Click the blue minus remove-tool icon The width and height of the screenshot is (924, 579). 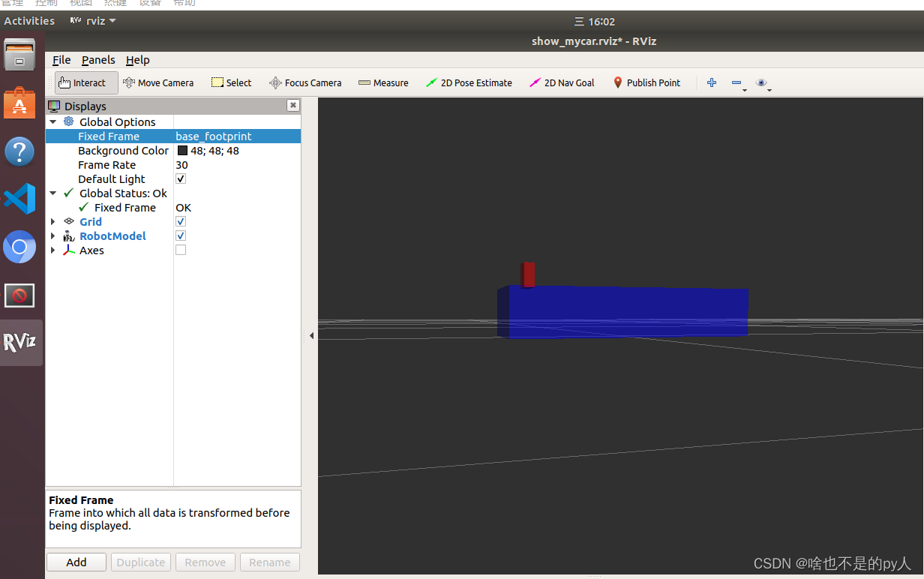(x=736, y=82)
